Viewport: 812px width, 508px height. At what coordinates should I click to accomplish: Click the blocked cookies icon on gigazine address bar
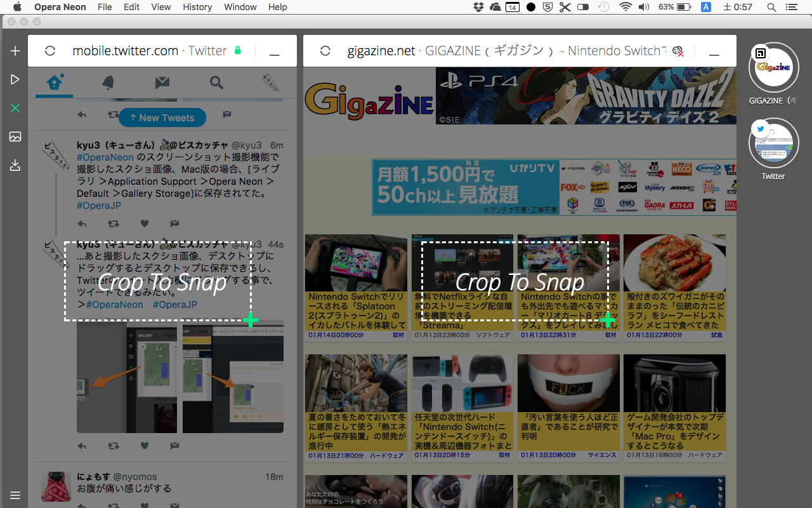[x=678, y=51]
